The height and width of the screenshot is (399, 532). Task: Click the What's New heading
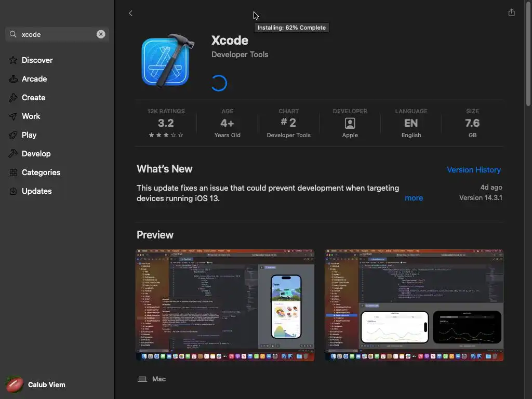point(165,169)
